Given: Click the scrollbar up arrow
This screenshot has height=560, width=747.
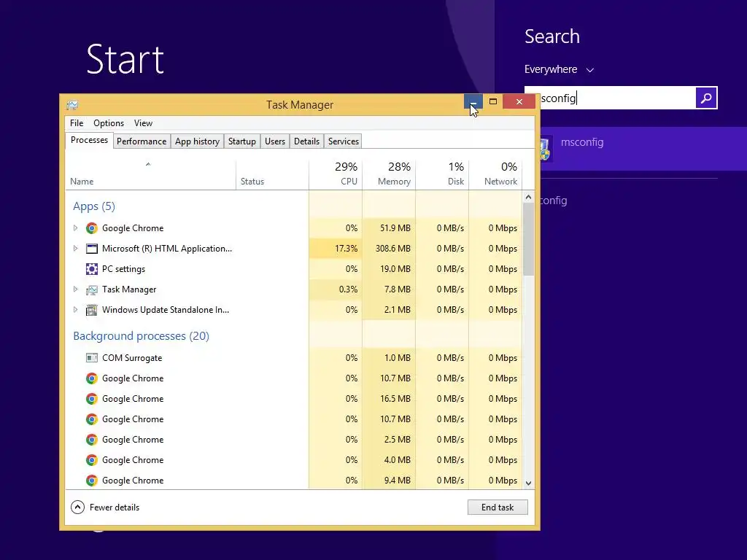Looking at the screenshot, I should [x=528, y=197].
